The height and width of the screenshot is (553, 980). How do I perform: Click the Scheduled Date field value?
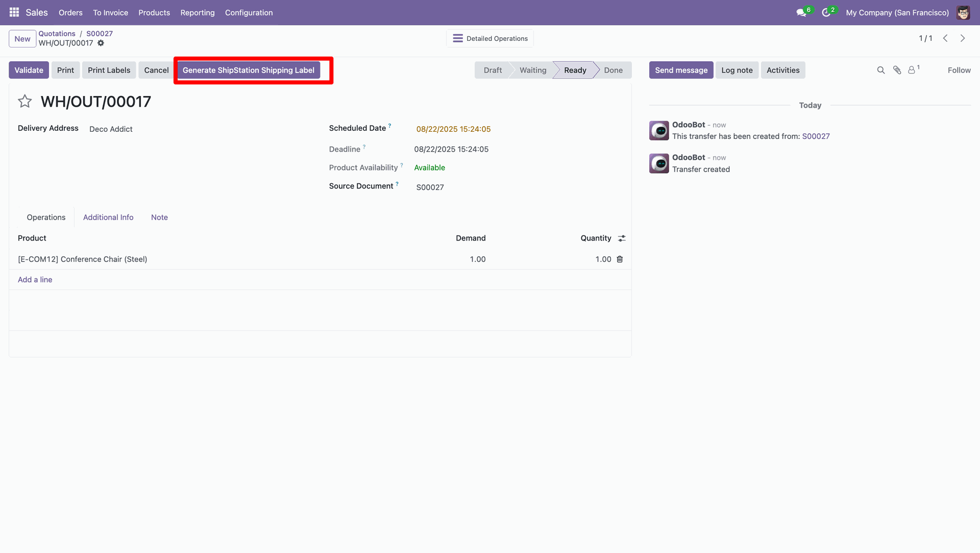[453, 129]
